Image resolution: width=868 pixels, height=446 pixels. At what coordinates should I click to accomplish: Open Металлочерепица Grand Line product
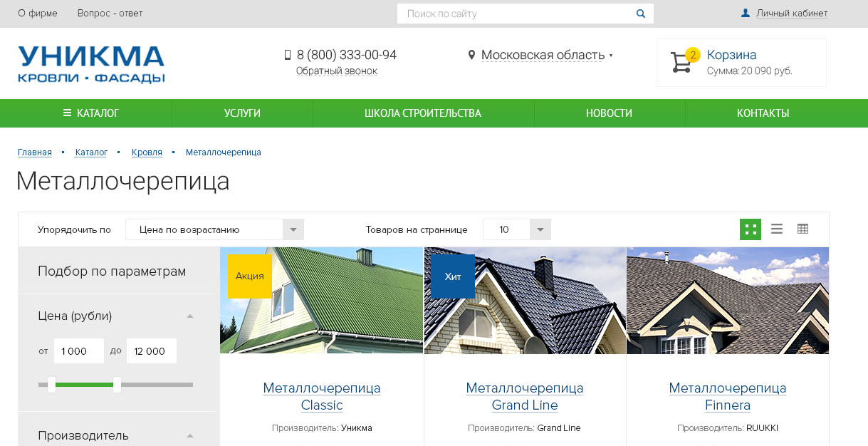(525, 397)
